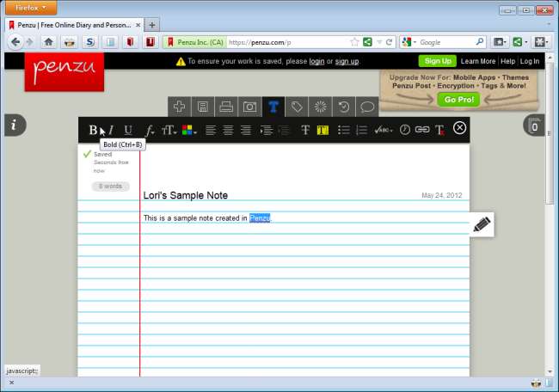Click the insert photo camera icon
The image size is (559, 392).
coord(249,107)
